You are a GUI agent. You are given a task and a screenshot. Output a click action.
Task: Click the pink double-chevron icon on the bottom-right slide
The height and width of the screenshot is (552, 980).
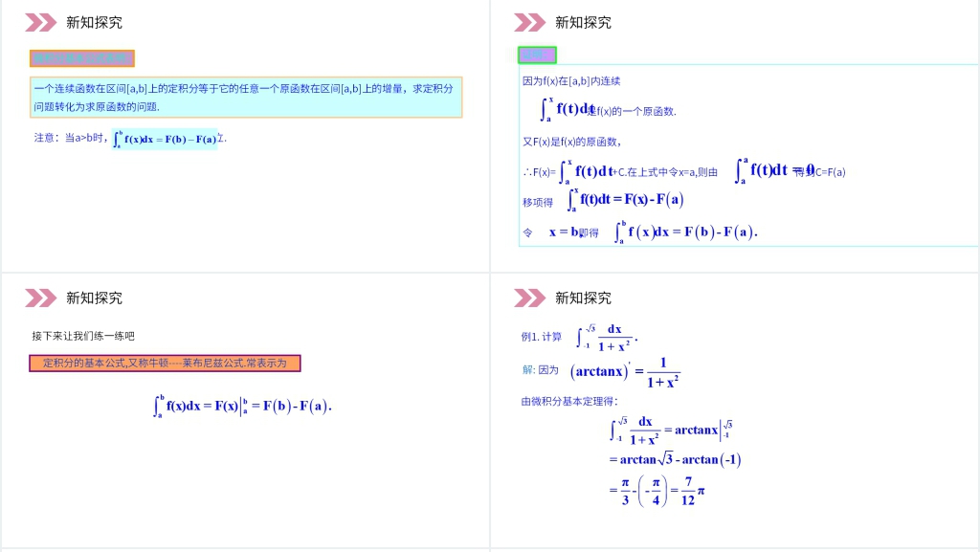[x=529, y=298]
